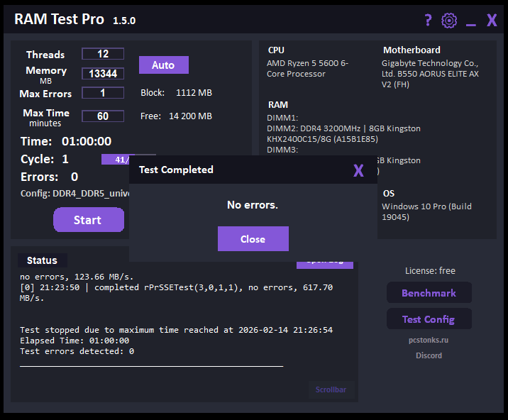This screenshot has width=508, height=420.
Task: Open the Test Config panel
Action: click(429, 319)
